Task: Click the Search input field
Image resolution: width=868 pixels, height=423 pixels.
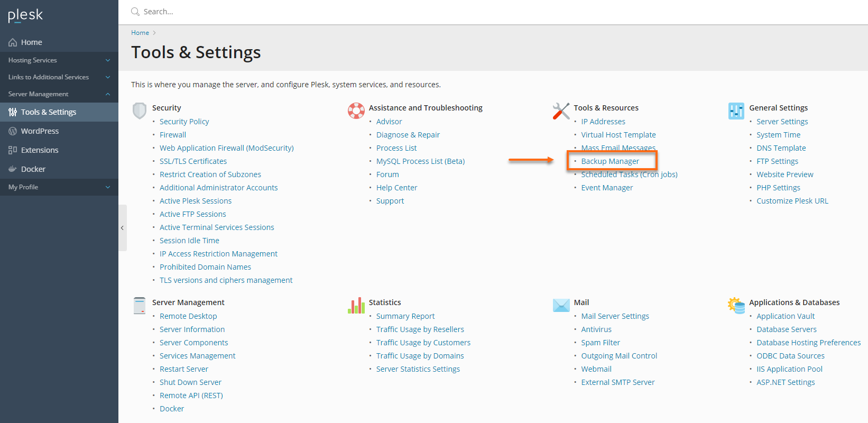Action: pos(317,12)
